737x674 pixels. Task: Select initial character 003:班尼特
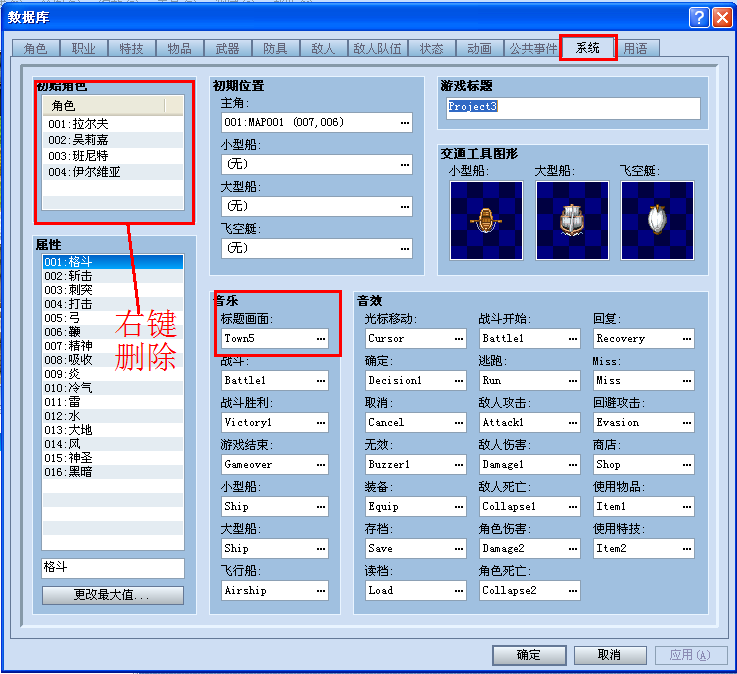coord(113,156)
